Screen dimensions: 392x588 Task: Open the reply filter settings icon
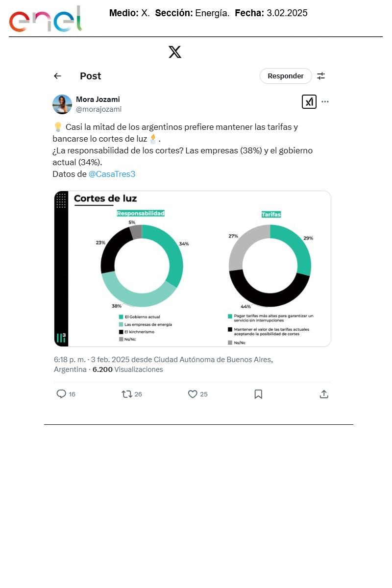(x=321, y=76)
